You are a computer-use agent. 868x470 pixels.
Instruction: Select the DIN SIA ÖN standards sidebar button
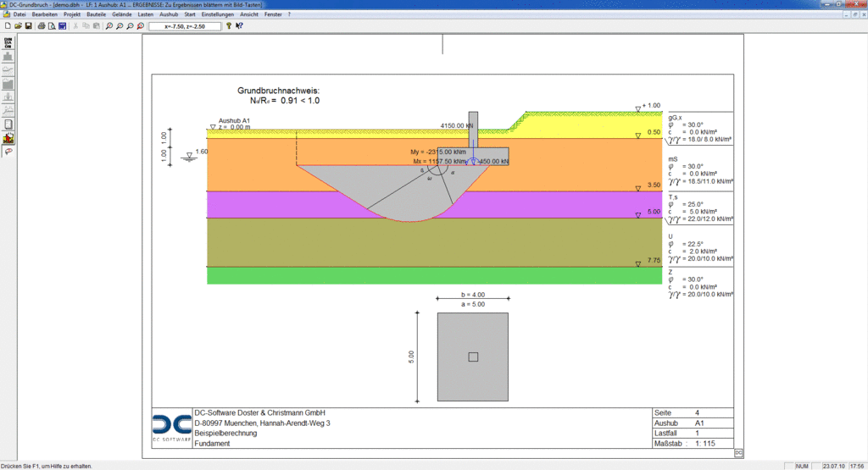coord(8,43)
